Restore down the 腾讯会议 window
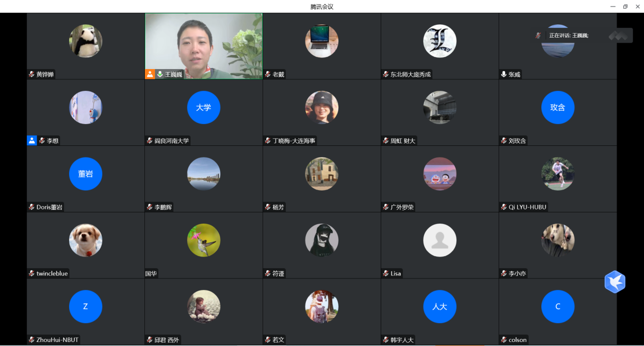 (x=625, y=7)
